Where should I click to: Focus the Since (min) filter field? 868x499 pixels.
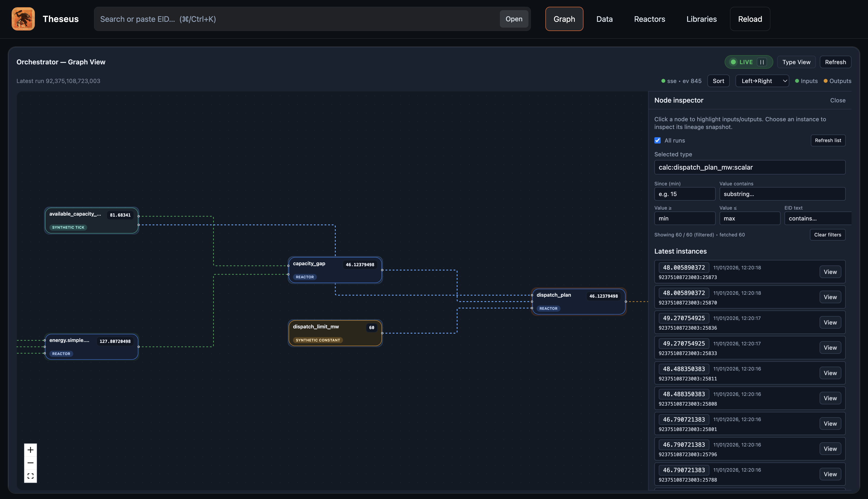click(x=684, y=194)
